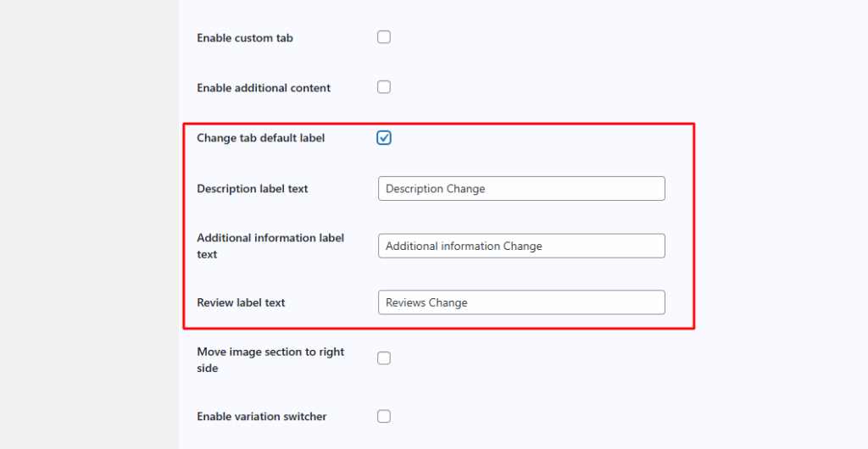Check Move image section to right side
Image resolution: width=868 pixels, height=449 pixels.
click(384, 358)
